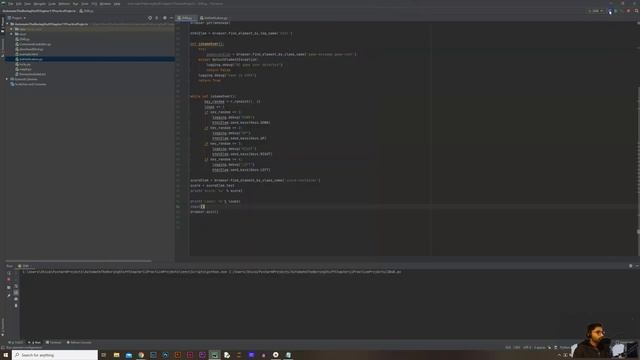Open the Refactor menu
Screen dimensions: 640x360
(64, 4)
